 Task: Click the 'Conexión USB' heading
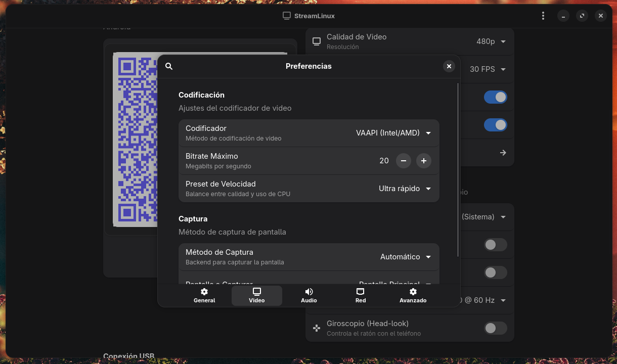tap(129, 356)
